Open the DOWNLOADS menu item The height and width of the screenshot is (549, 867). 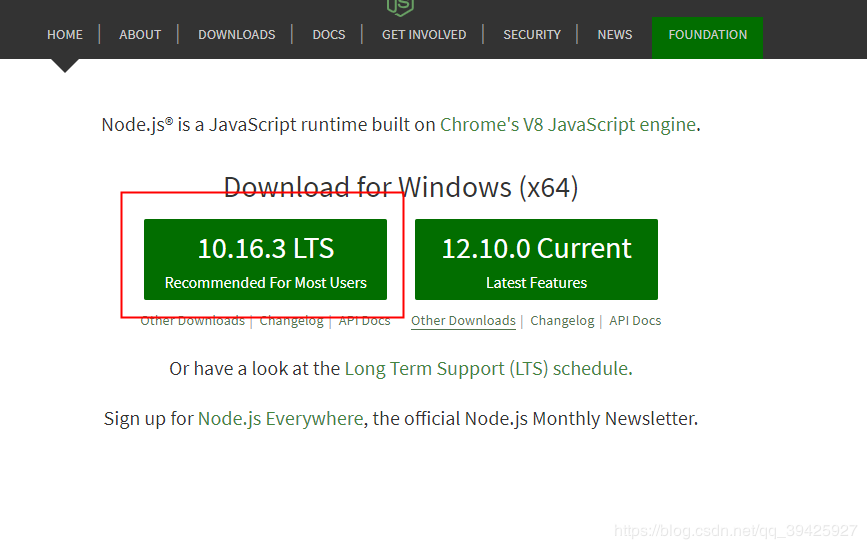point(237,35)
